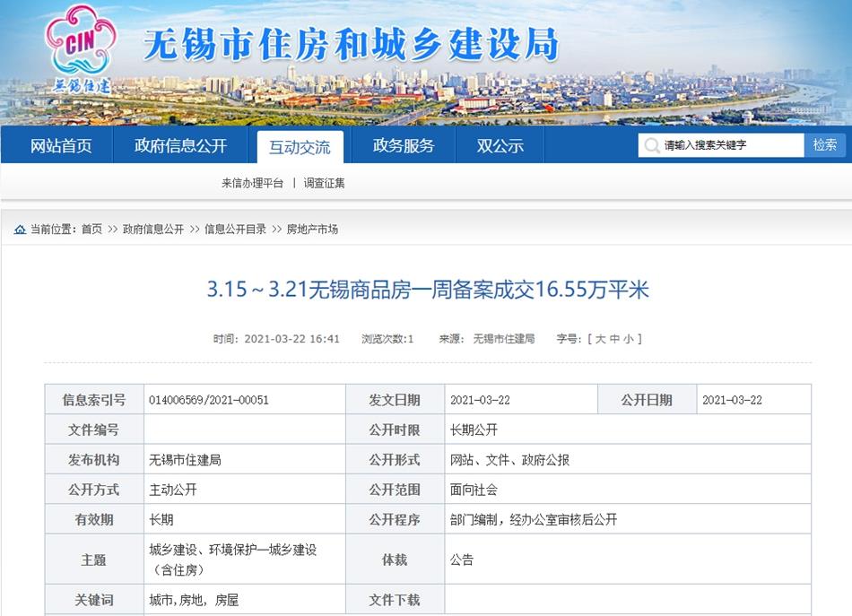The height and width of the screenshot is (616, 852).
Task: Open the 政务服务 section
Action: click(402, 144)
